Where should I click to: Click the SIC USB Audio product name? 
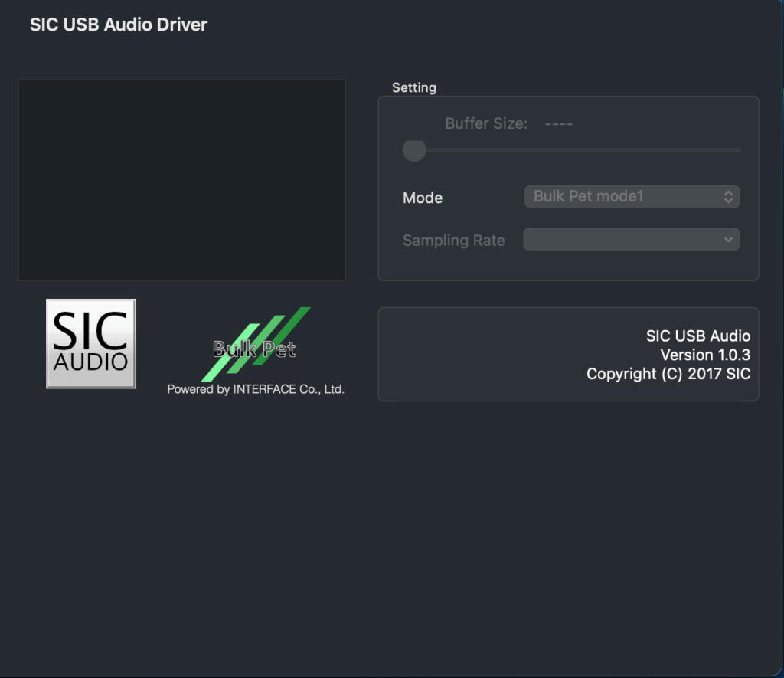coord(697,336)
